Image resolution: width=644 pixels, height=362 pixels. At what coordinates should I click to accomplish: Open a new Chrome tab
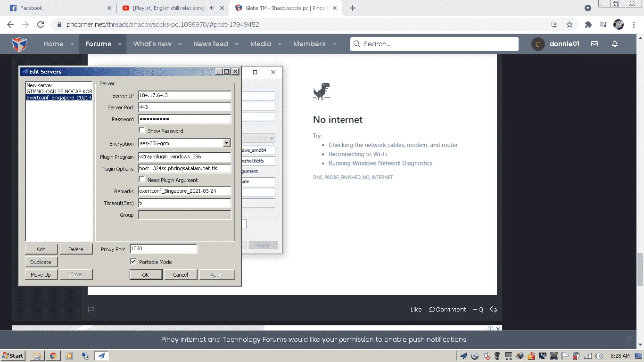[353, 8]
